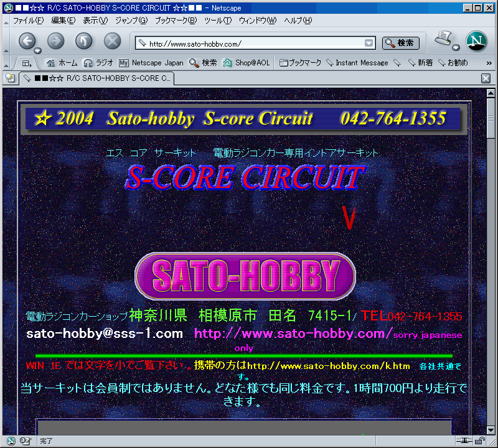Click the online/offline connection icon
The image size is (498, 448).
point(464,441)
